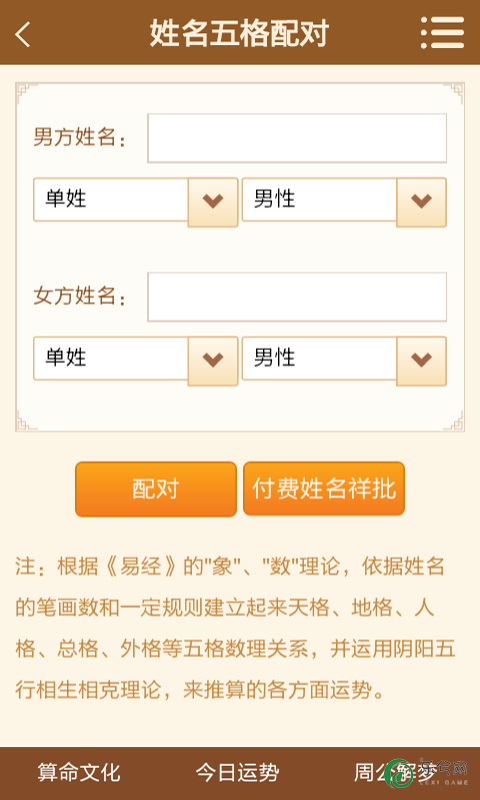Expand the 男性 dropdown under 女方姓名
This screenshot has height=800, width=480.
coord(344,359)
